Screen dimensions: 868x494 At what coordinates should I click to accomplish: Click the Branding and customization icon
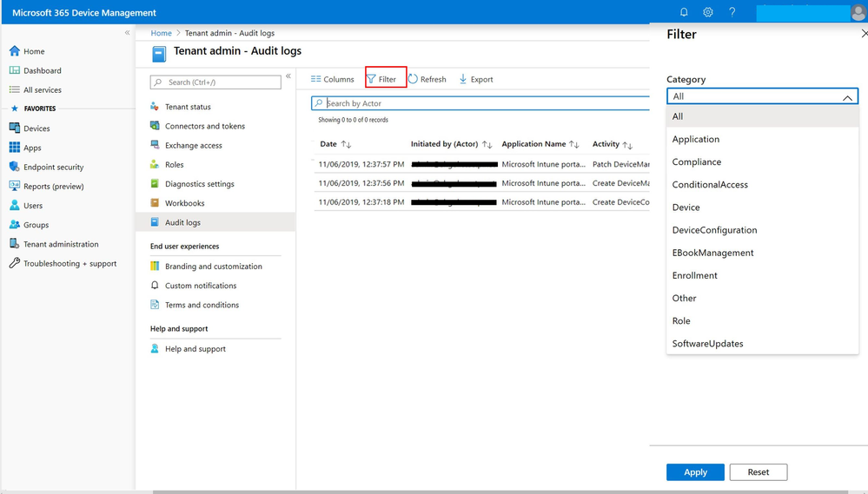(155, 266)
